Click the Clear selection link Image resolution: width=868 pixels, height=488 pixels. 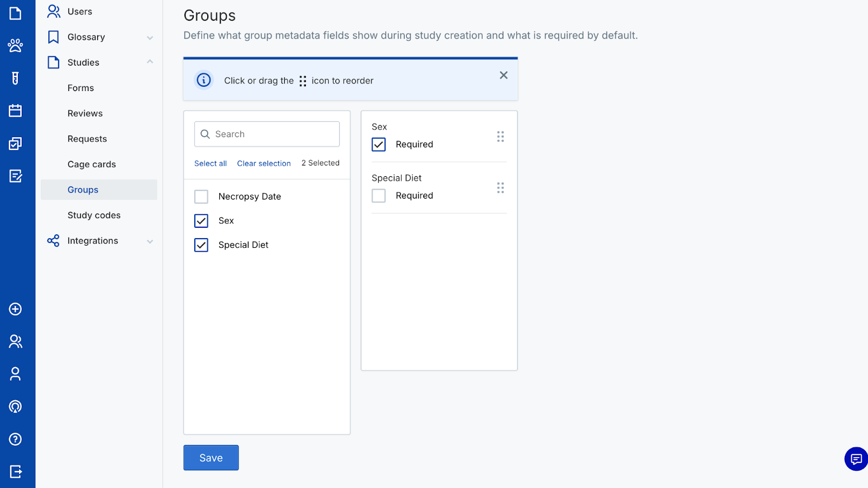coord(264,163)
